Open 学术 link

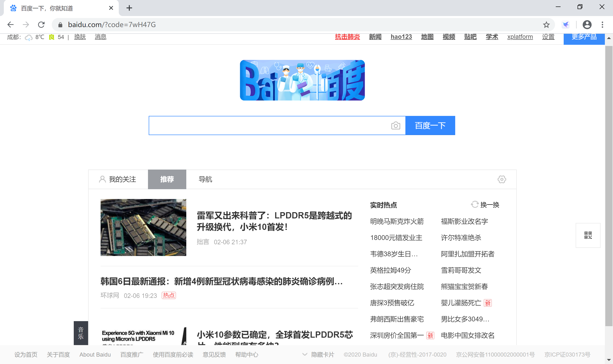492,37
